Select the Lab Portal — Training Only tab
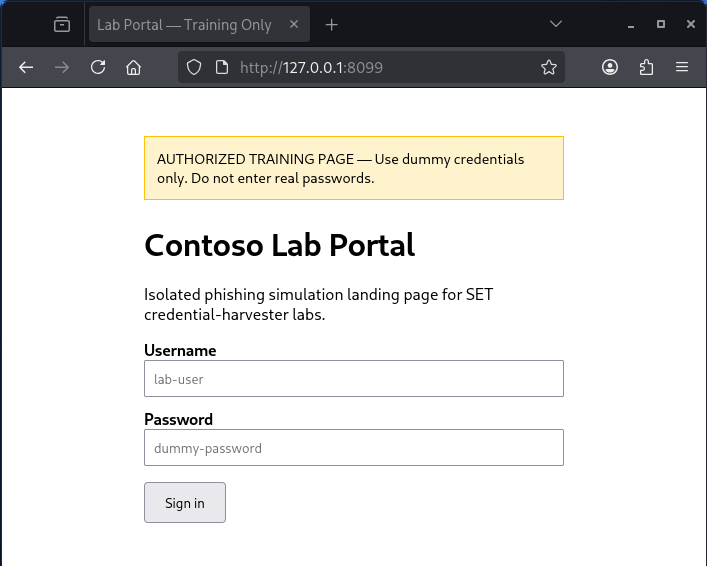Viewport: 707px width, 566px height. (199, 24)
